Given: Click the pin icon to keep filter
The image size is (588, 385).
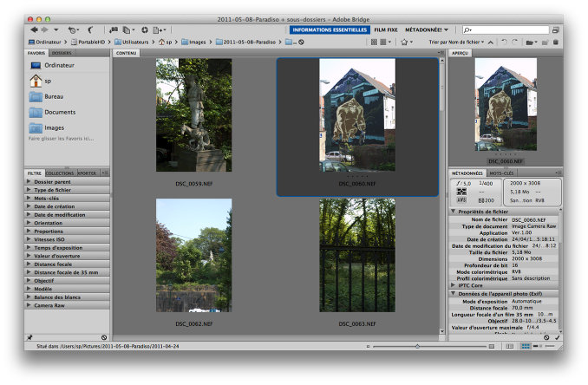Looking at the screenshot, I should click(29, 336).
